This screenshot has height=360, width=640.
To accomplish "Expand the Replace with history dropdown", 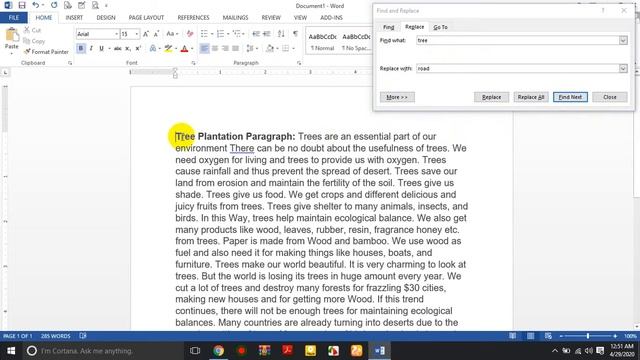I will pyautogui.click(x=623, y=69).
